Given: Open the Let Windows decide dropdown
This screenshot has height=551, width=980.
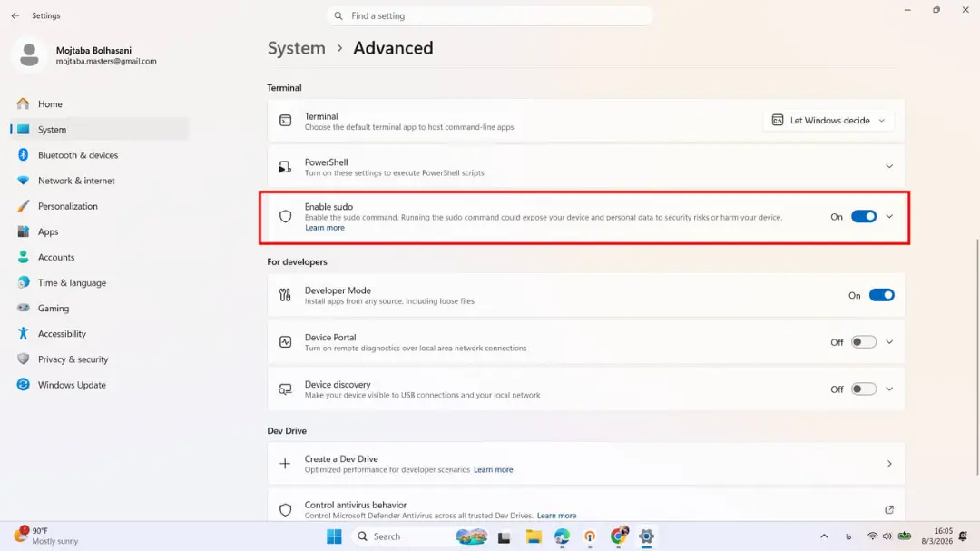Looking at the screenshot, I should point(828,120).
